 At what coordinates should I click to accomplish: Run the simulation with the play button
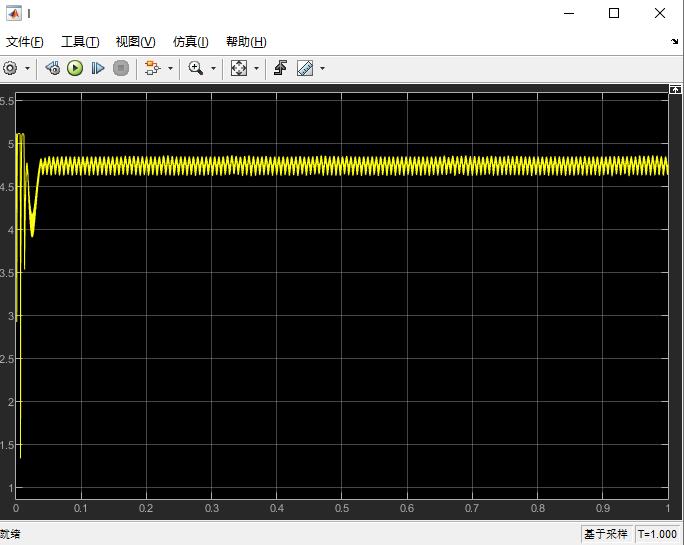(x=75, y=68)
